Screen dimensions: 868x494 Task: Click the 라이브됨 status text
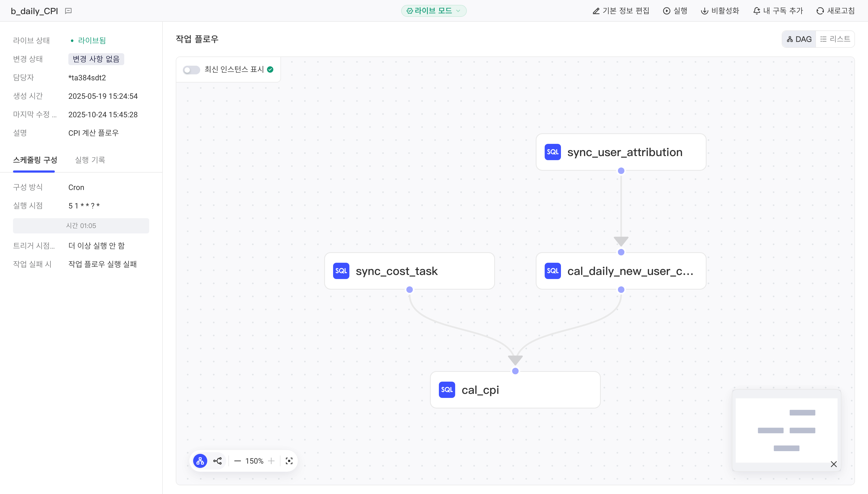pos(92,40)
